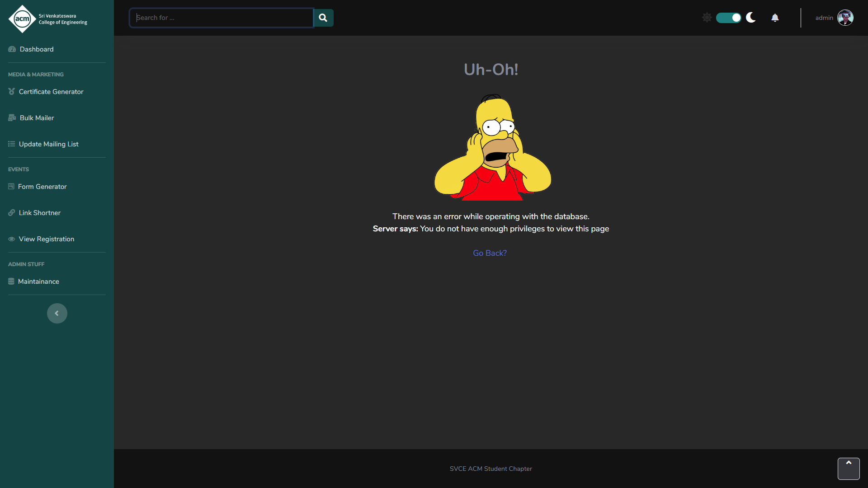This screenshot has width=868, height=488.
Task: Click the admin profile avatar
Action: tap(845, 18)
